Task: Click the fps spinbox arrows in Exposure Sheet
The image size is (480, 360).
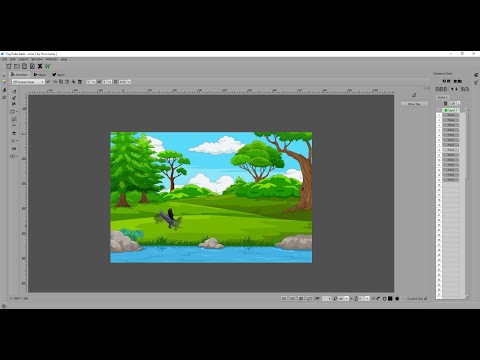Action: tap(459, 103)
